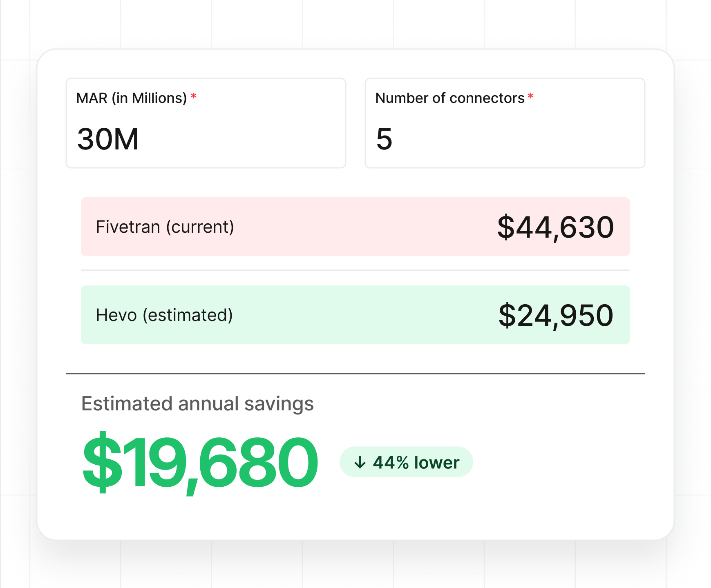Viewport: 711px width, 588px height.
Task: Select the Fivetran (current) label
Action: pyautogui.click(x=165, y=227)
